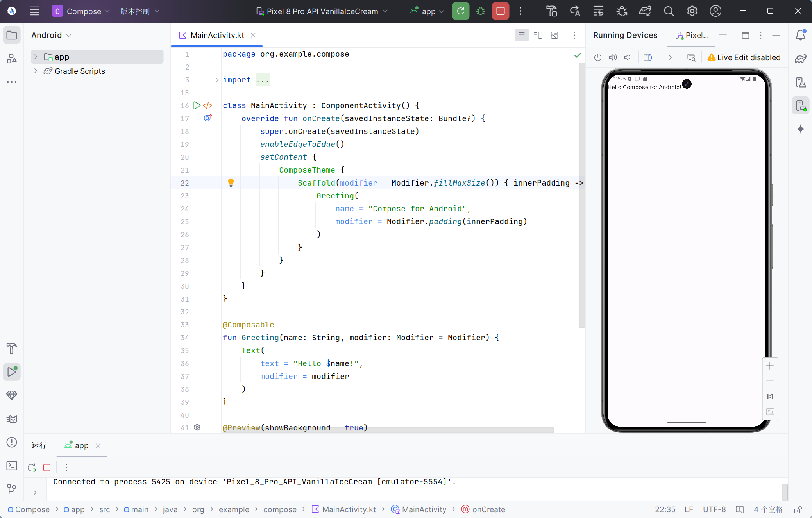The image size is (812, 518).
Task: Open the Android project view dropdown
Action: (x=51, y=35)
